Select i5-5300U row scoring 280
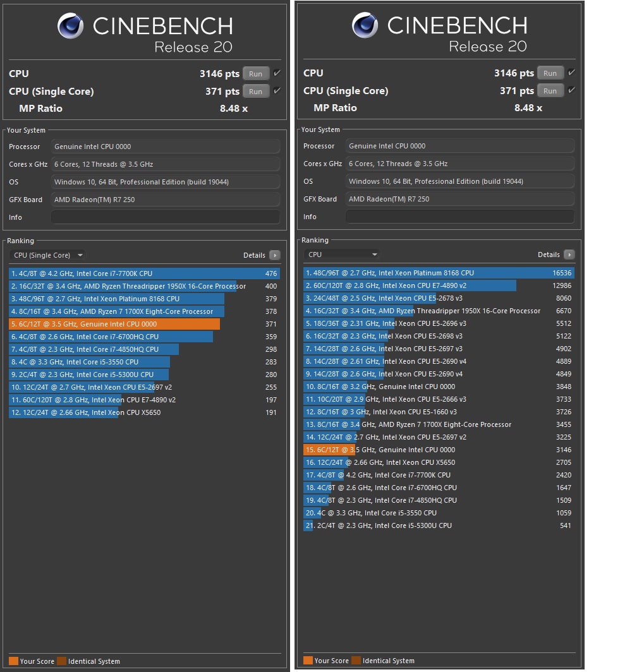This screenshot has height=672, width=632. (145, 375)
